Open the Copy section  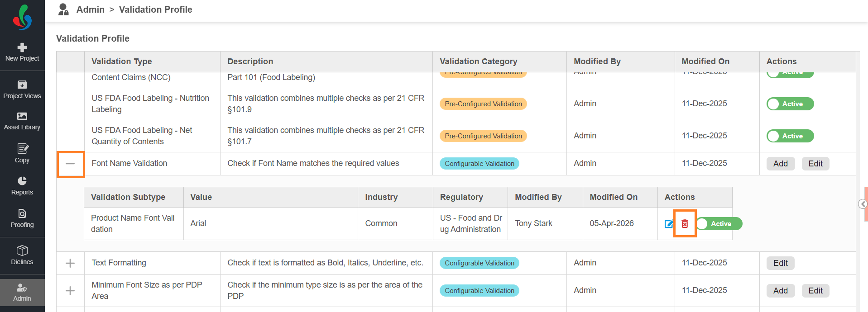tap(22, 153)
